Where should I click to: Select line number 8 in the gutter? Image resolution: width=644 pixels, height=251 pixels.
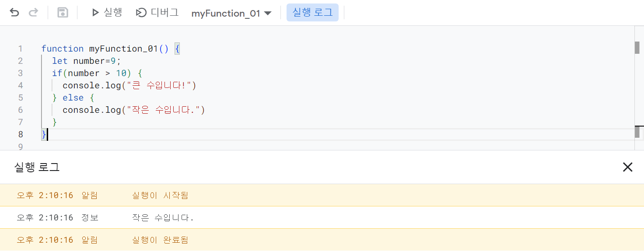(x=20, y=134)
